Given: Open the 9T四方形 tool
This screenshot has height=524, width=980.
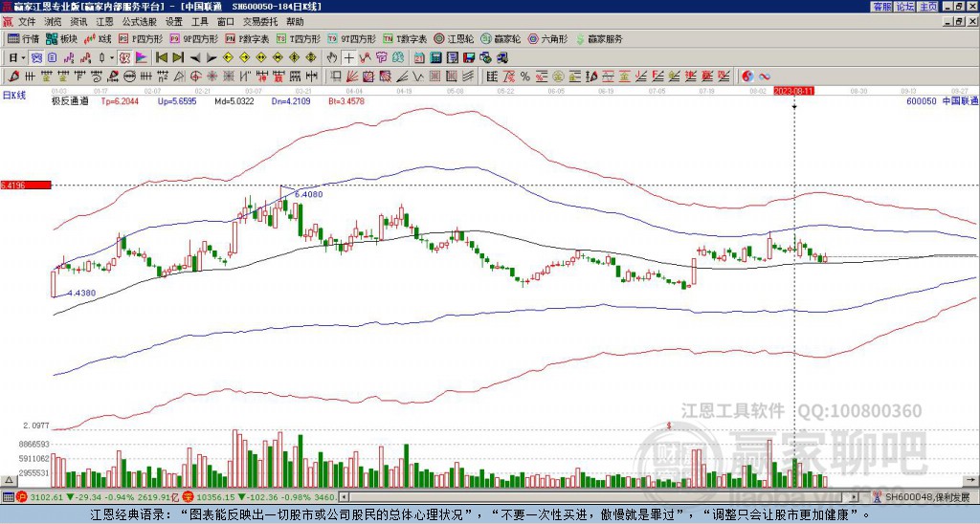Looking at the screenshot, I should coord(352,38).
